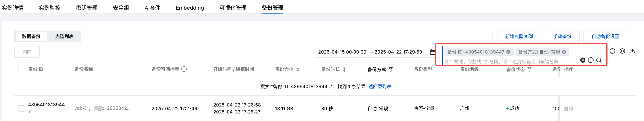
Task: Switch to the 实例监控 tab
Action: coord(50,8)
